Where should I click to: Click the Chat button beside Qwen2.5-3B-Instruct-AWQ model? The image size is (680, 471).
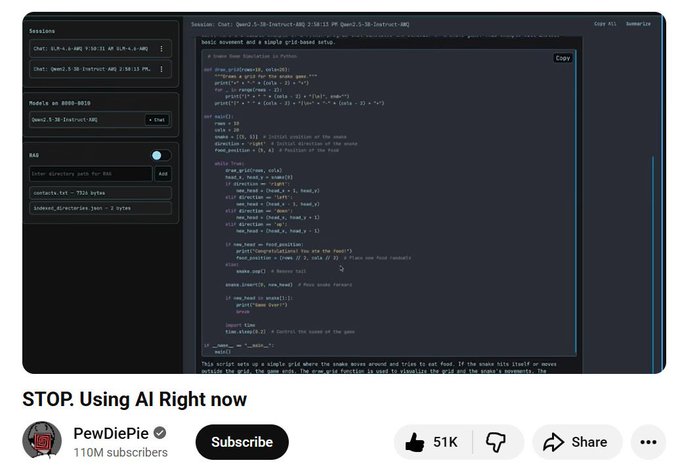[x=157, y=120]
